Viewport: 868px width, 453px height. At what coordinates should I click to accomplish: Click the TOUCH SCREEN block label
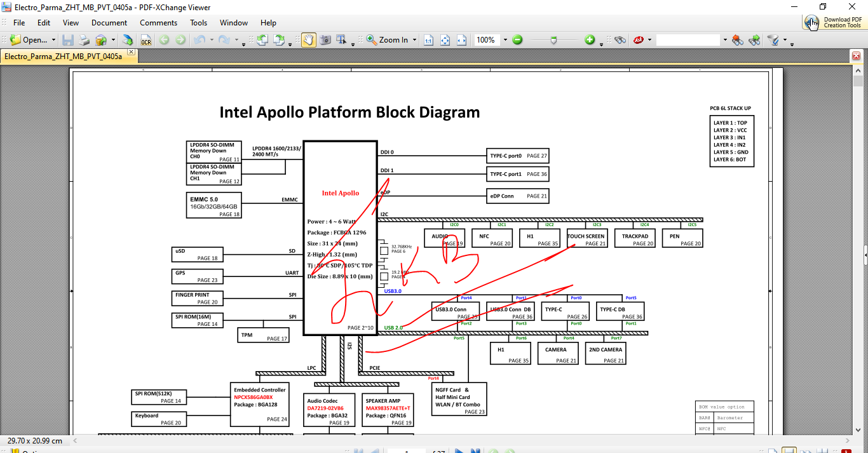[x=586, y=236]
